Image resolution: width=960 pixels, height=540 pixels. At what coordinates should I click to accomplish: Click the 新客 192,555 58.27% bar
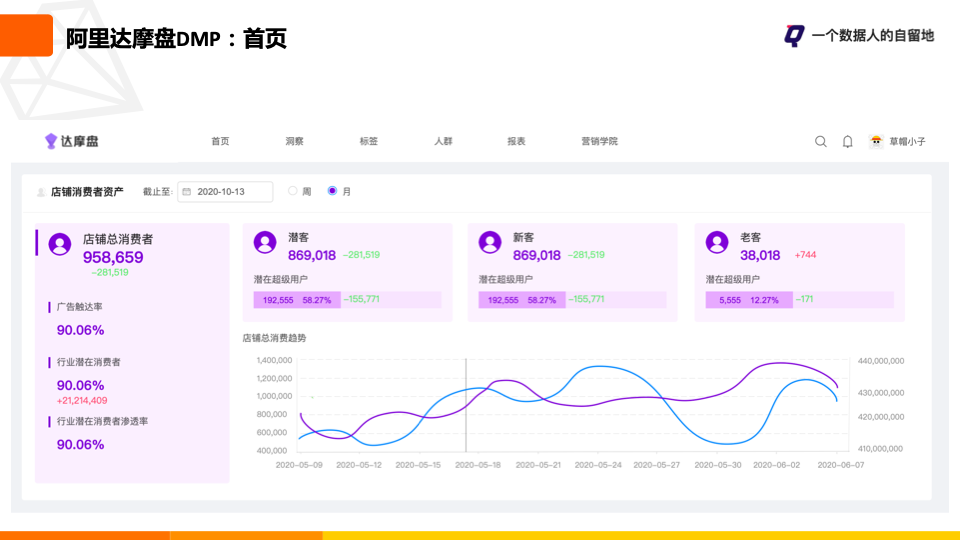pyautogui.click(x=522, y=300)
